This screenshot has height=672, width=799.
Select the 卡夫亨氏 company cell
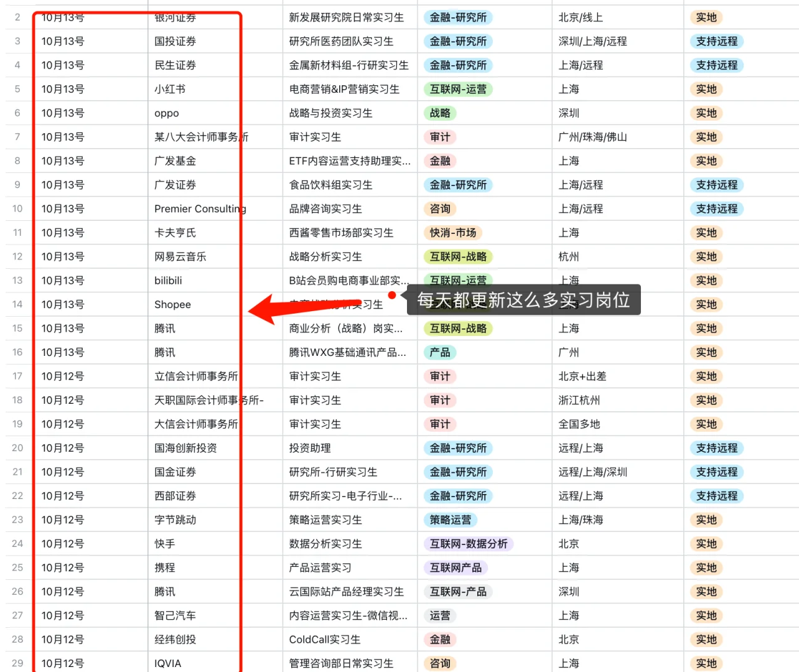point(215,233)
